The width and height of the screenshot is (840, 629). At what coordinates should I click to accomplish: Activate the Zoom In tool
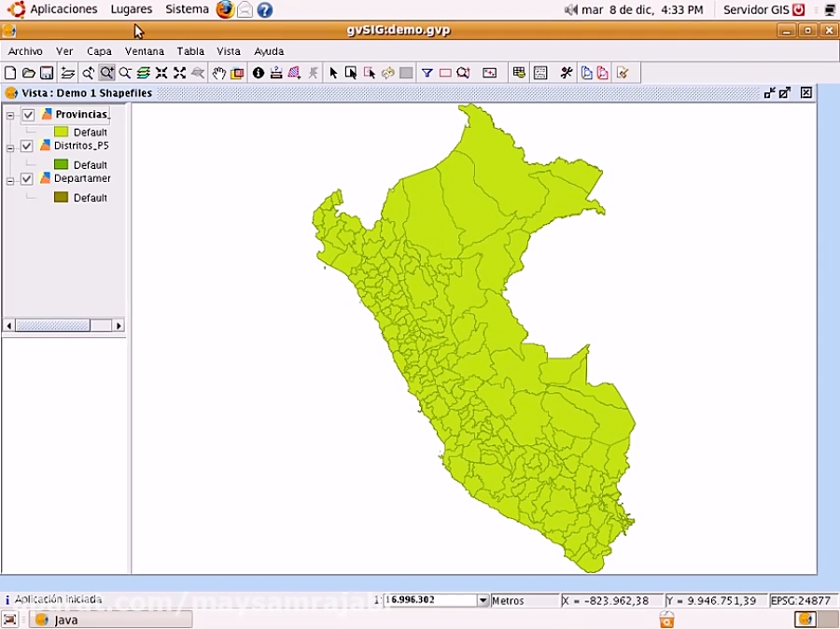(x=106, y=72)
